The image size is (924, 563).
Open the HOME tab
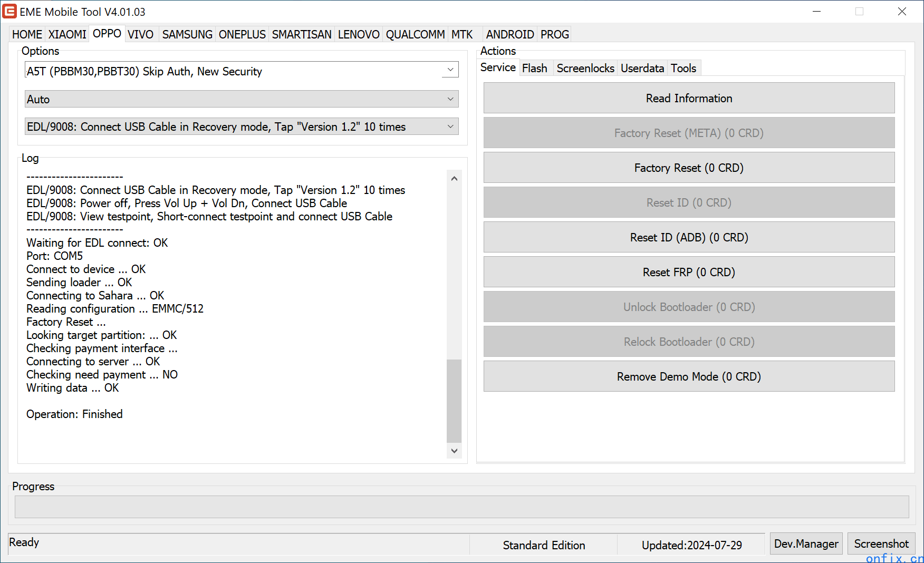coord(27,34)
